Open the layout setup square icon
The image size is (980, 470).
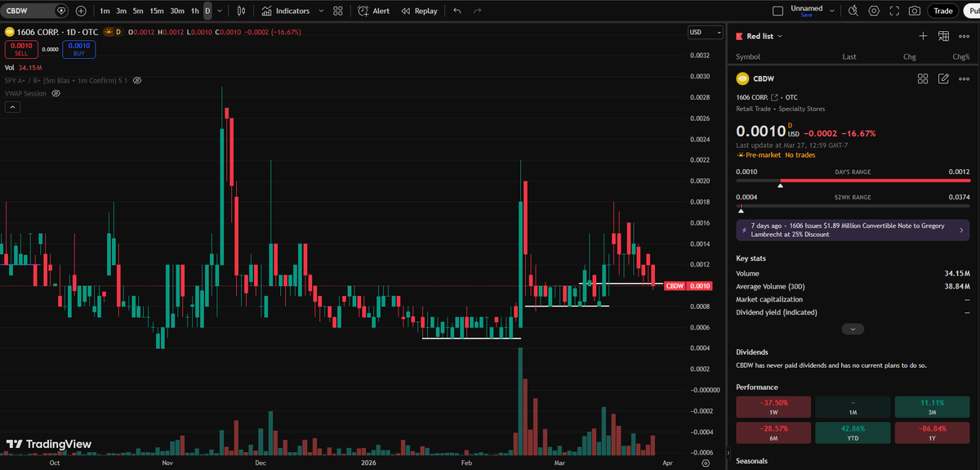click(x=777, y=11)
